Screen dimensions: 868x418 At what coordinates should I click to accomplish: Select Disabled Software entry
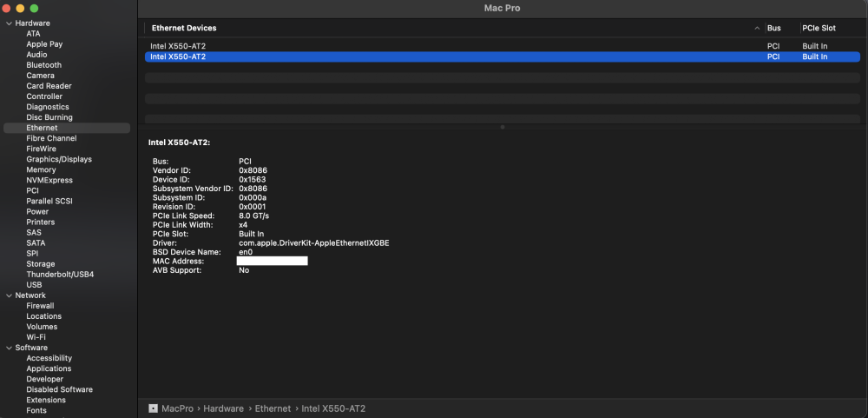59,389
